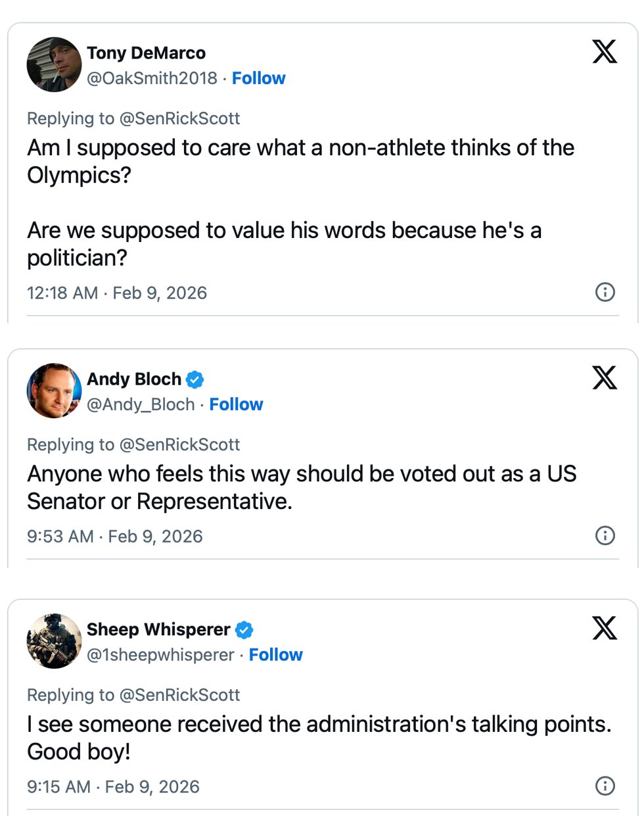Click Sheep Whisperer's blue verified badge

tap(244, 630)
